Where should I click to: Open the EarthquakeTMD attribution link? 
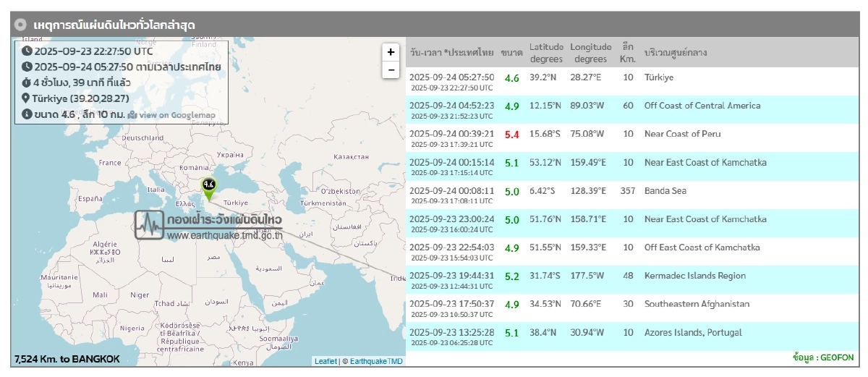coord(376,361)
